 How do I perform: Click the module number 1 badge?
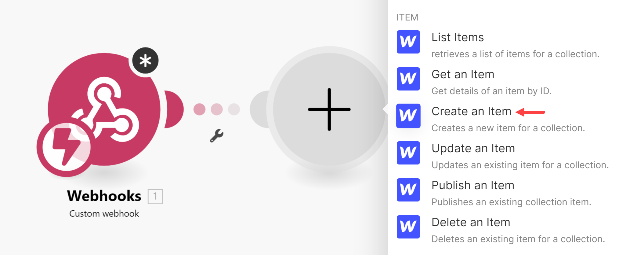(155, 196)
